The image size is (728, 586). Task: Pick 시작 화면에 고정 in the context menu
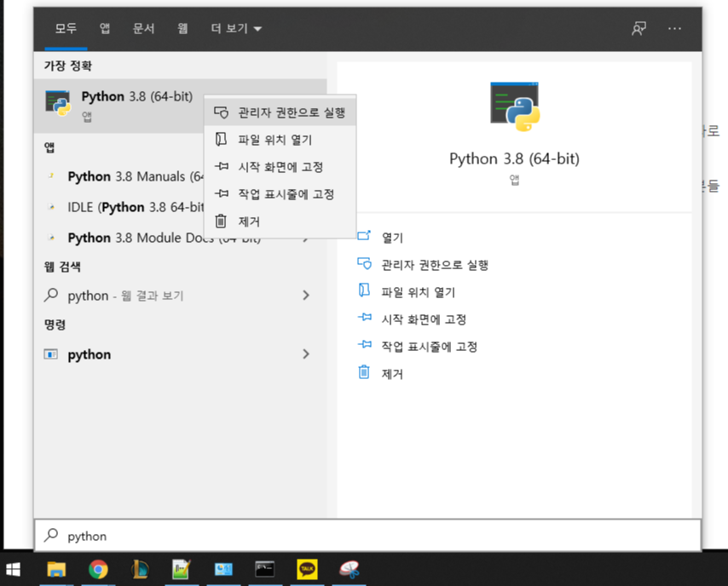280,167
